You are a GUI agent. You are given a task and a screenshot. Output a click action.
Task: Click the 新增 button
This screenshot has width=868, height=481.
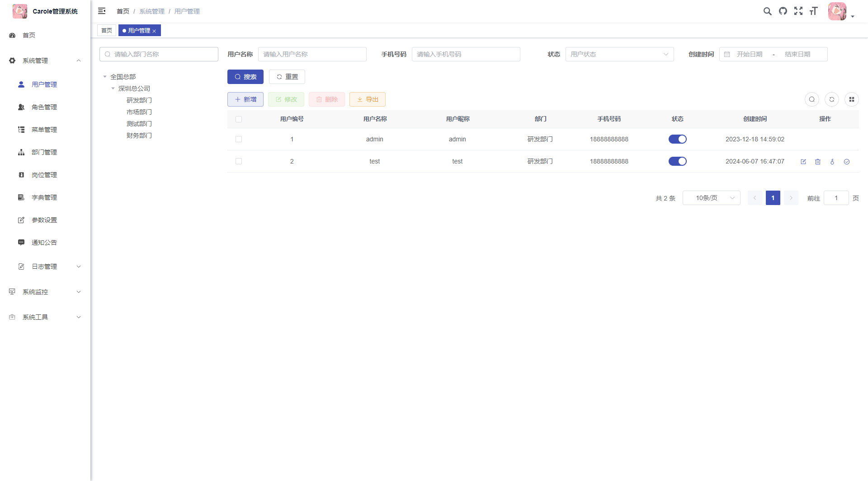[x=245, y=99]
